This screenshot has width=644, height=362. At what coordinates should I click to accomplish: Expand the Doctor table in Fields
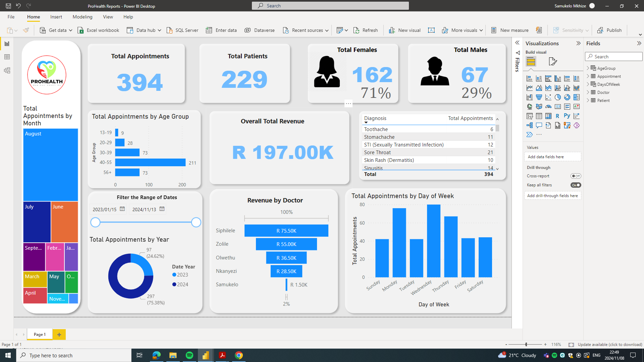588,92
